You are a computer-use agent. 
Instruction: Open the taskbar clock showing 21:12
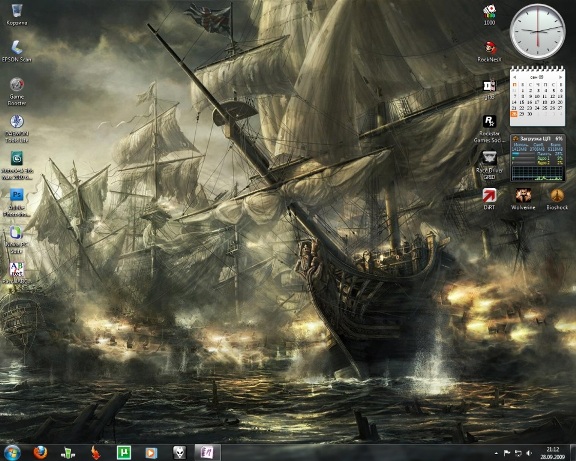click(552, 453)
